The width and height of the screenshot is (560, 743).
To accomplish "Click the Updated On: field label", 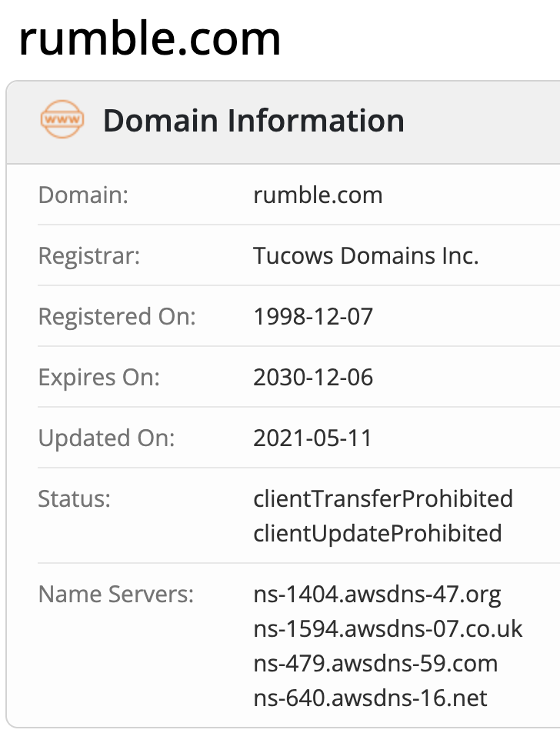I will point(107,438).
